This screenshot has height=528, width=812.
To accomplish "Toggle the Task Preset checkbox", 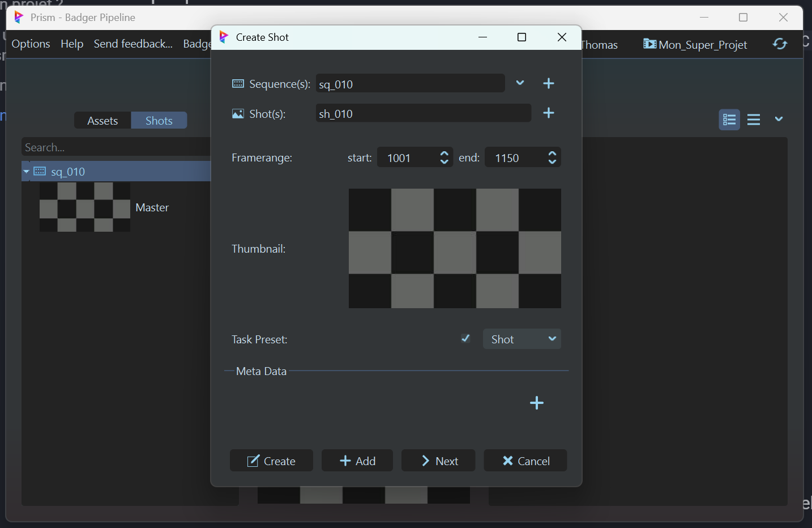I will click(465, 339).
